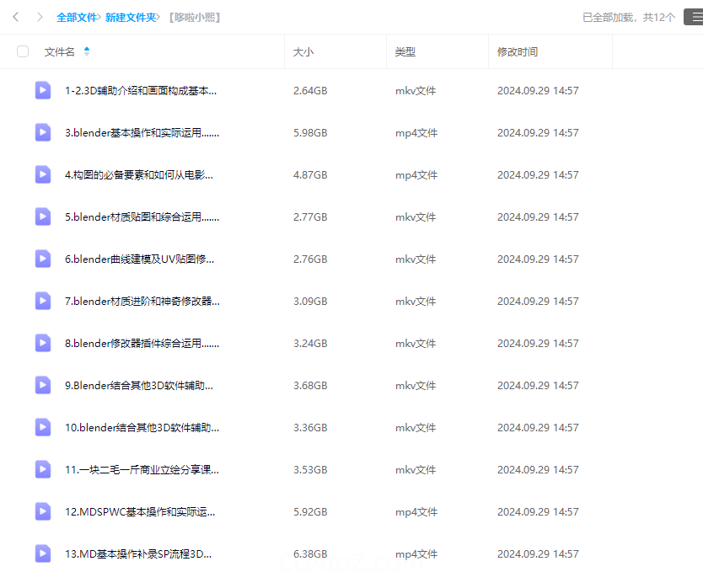Tick the select-all checkbox in header
This screenshot has width=703, height=588.
[23, 51]
